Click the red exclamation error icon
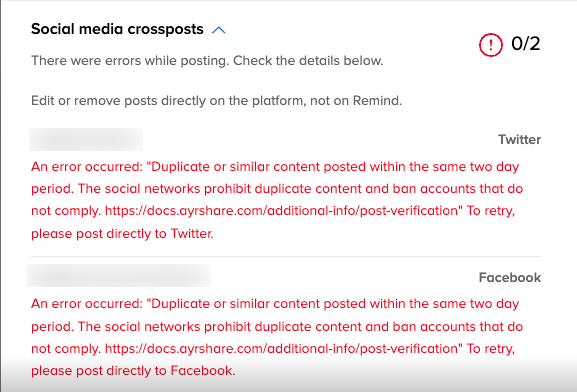 (491, 45)
